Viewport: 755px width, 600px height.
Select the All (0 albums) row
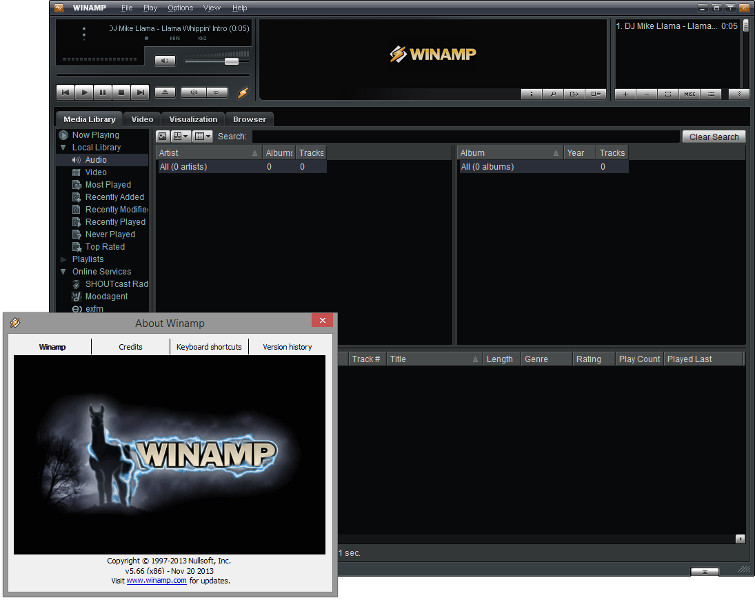(543, 167)
